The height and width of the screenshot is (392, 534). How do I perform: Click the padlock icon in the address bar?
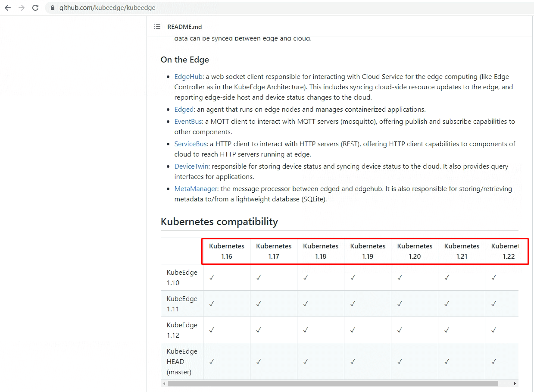pyautogui.click(x=53, y=8)
